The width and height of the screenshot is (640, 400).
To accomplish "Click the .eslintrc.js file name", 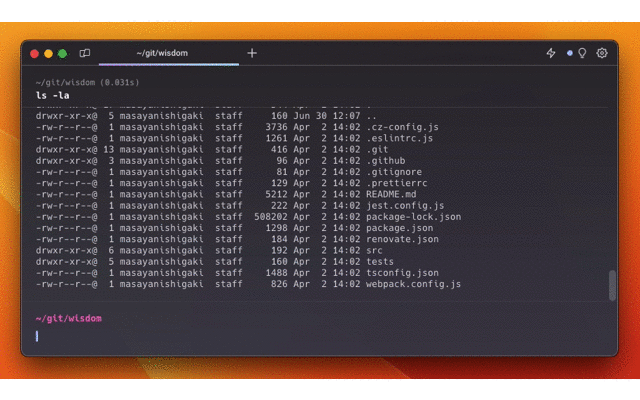I will pyautogui.click(x=399, y=138).
